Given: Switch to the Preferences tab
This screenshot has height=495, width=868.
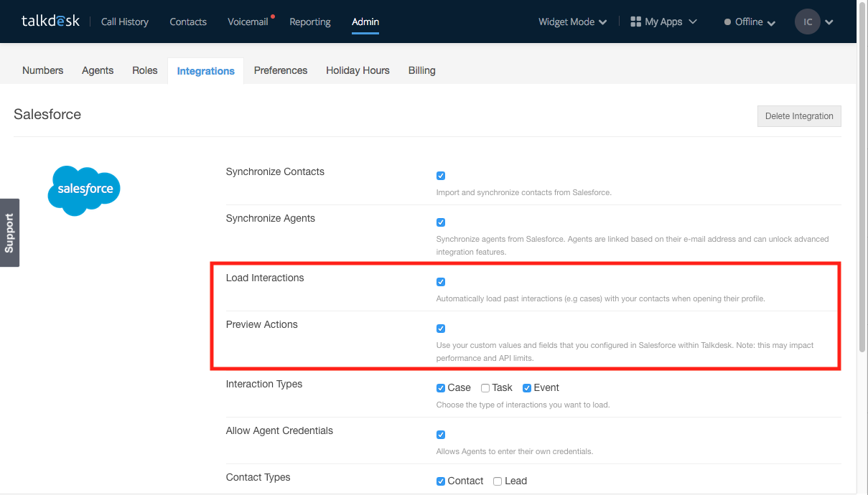Looking at the screenshot, I should pyautogui.click(x=281, y=70).
